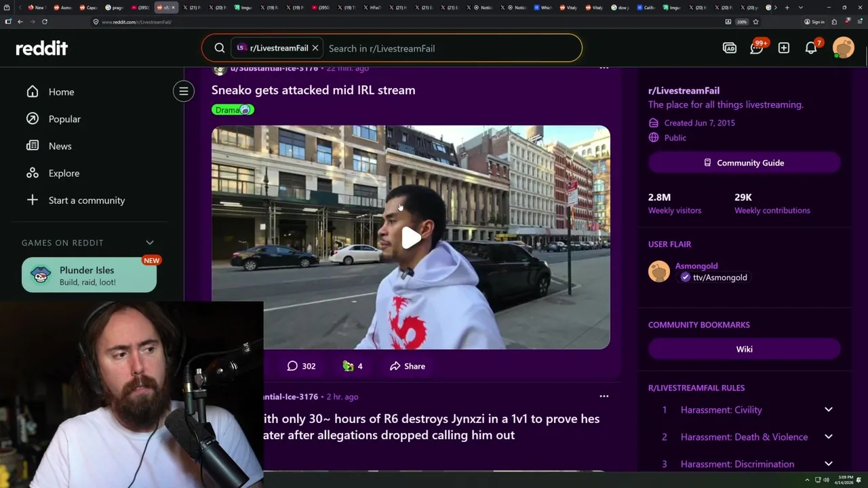The image size is (868, 488).
Task: Open the taskbar network icon
Action: click(818, 480)
